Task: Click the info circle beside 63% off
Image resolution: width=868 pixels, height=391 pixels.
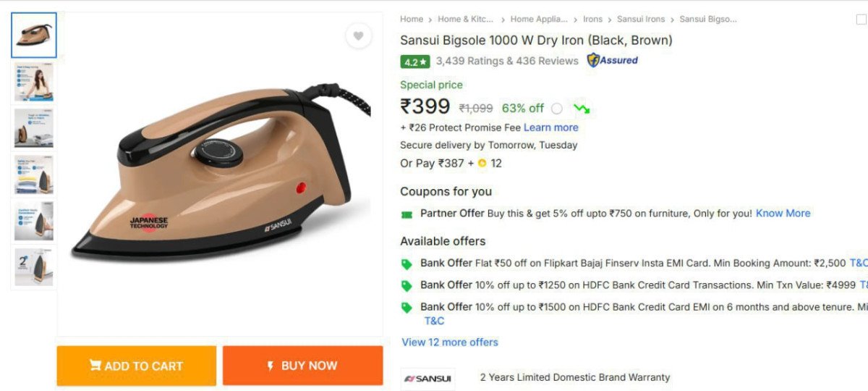Action: (556, 109)
